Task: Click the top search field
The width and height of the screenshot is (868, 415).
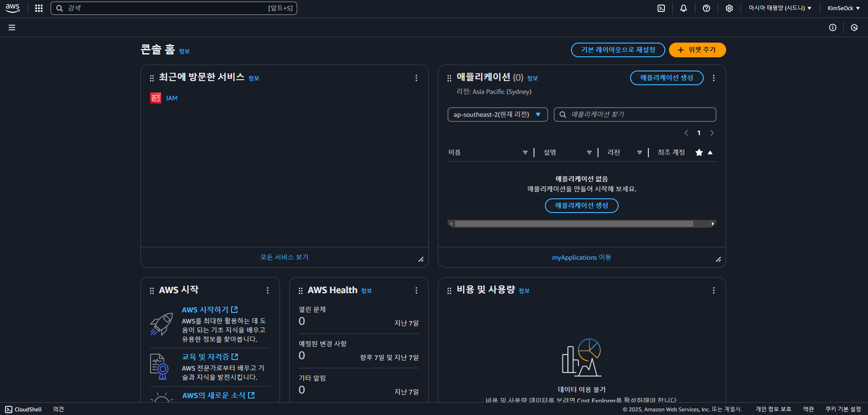Action: coord(174,8)
